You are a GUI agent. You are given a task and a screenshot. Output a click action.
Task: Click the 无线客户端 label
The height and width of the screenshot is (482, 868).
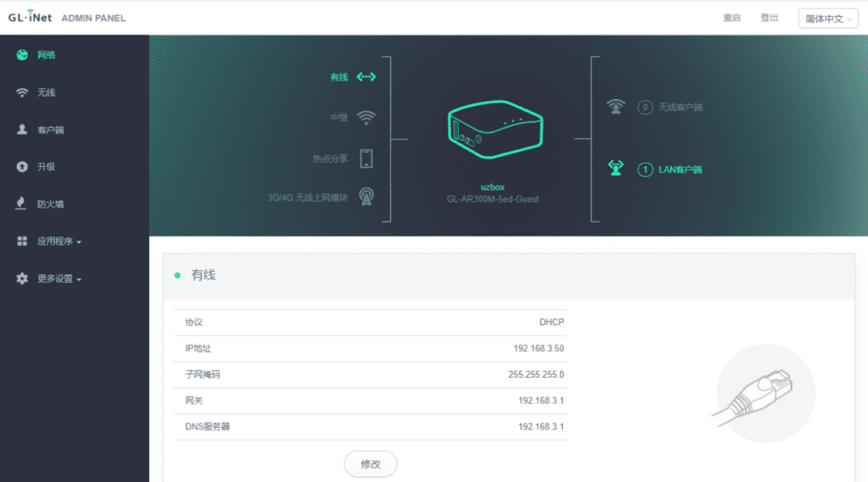click(681, 107)
